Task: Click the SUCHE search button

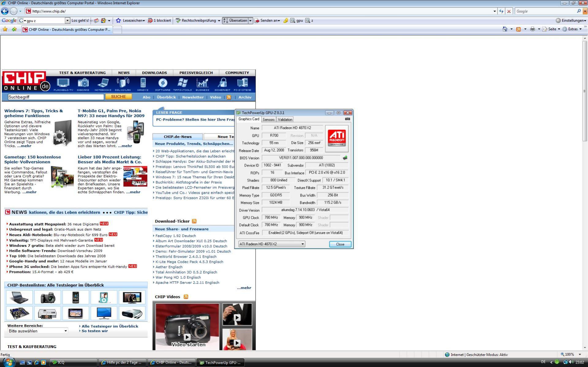Action: (x=119, y=97)
